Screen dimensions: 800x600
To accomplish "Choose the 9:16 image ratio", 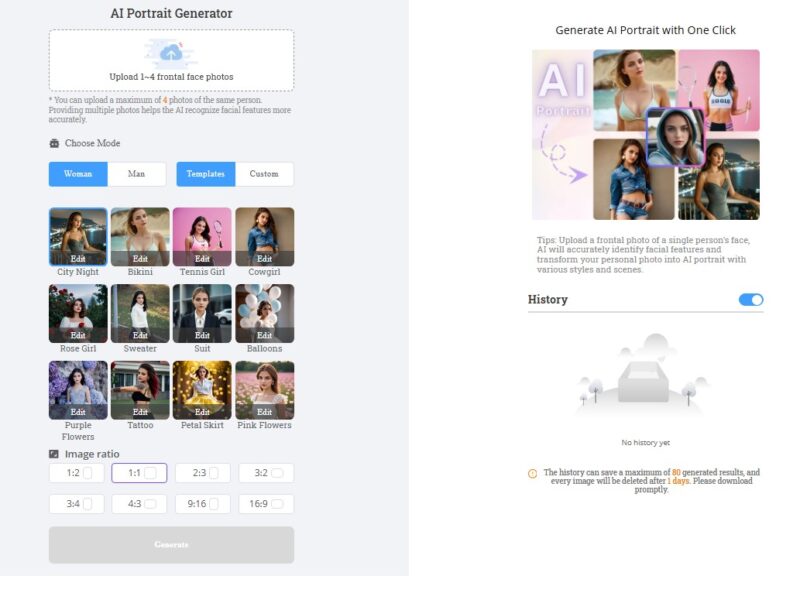I will (x=203, y=504).
